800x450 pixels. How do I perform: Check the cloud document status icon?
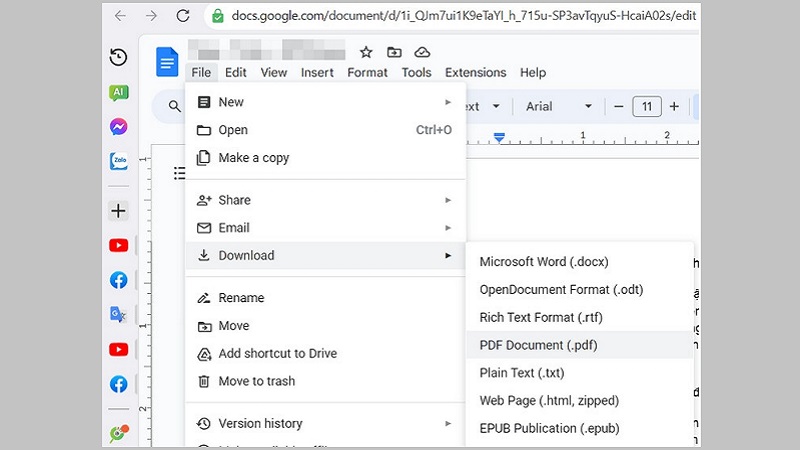pyautogui.click(x=422, y=52)
